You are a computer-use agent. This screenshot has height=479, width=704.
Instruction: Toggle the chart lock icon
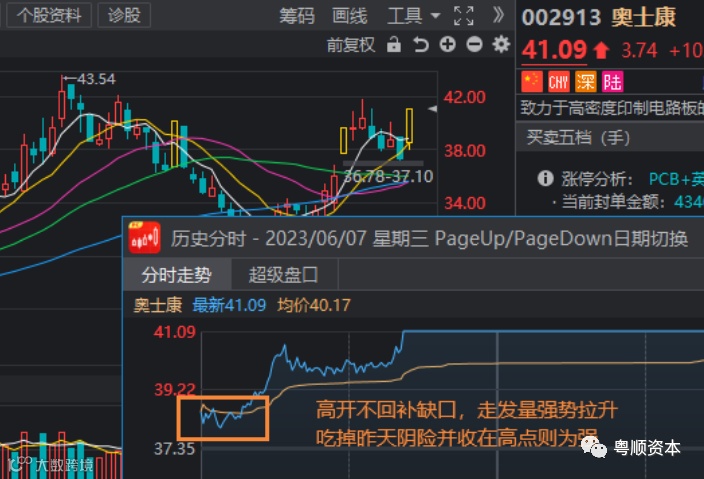coord(394,44)
